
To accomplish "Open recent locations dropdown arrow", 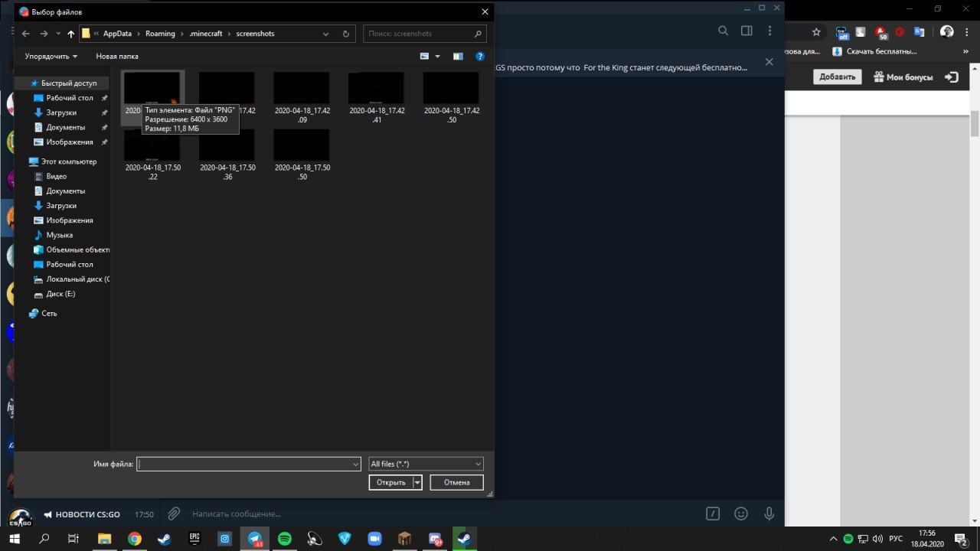I will pos(58,34).
